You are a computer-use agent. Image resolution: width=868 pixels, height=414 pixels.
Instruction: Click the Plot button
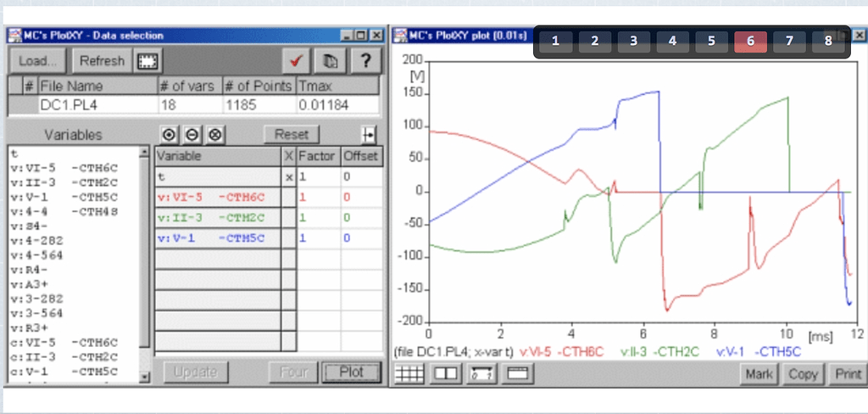[350, 372]
